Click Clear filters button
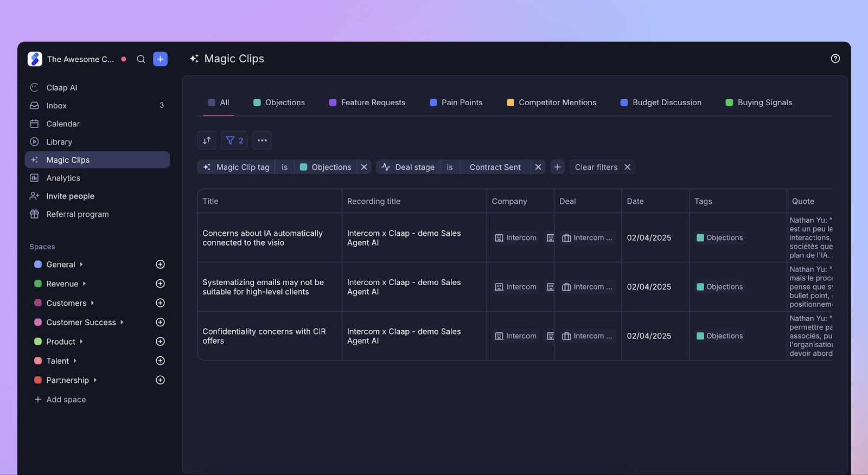Screen dimensions: 868x475 tap(602, 167)
